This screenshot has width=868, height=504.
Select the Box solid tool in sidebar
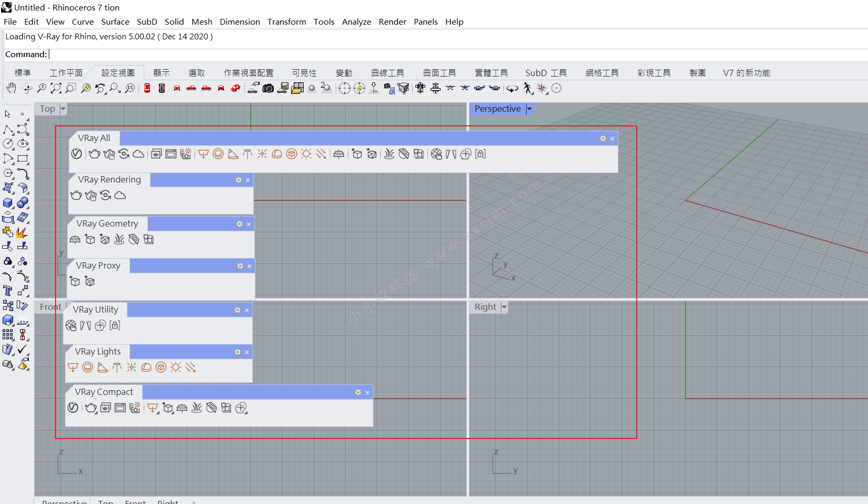pos(8,203)
